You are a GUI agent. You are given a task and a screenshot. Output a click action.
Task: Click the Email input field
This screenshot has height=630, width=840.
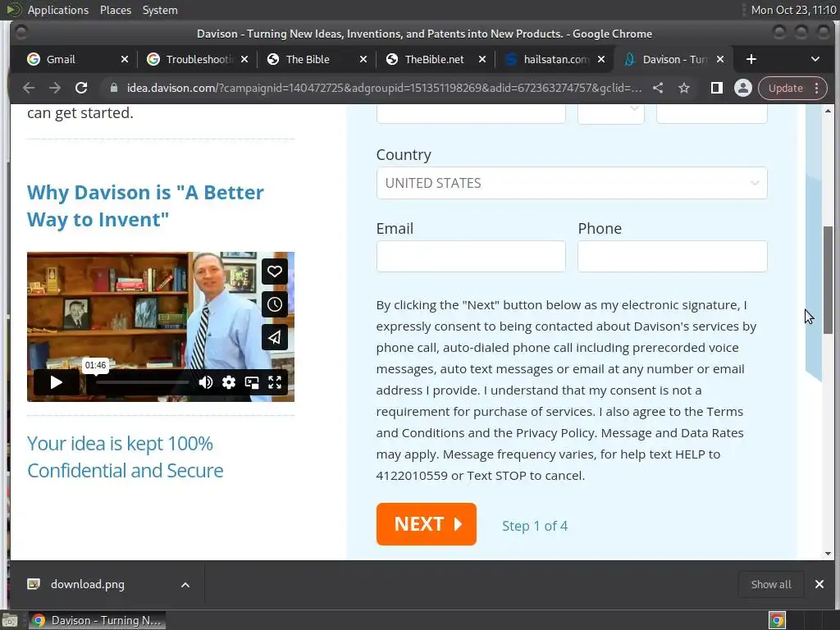(471, 256)
